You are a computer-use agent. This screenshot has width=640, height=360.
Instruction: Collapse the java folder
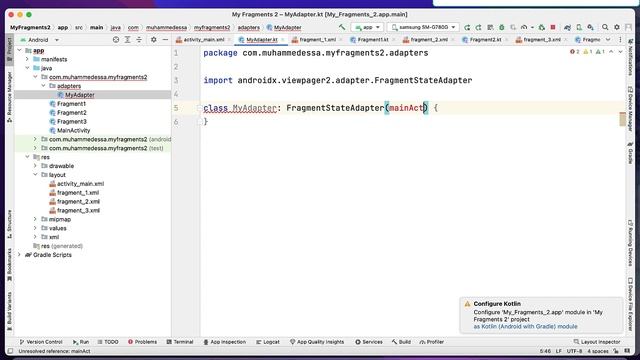point(27,68)
